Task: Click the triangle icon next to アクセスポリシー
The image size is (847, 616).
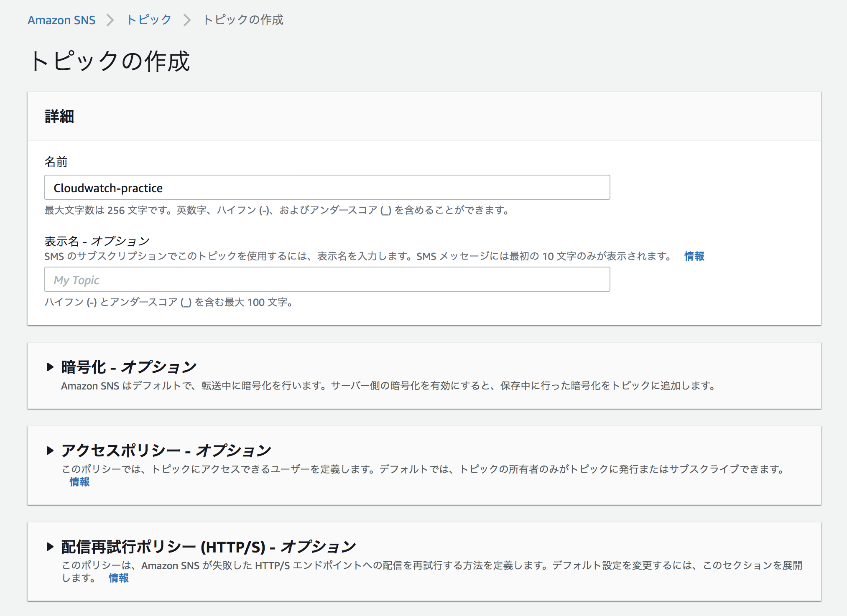Action: click(50, 451)
